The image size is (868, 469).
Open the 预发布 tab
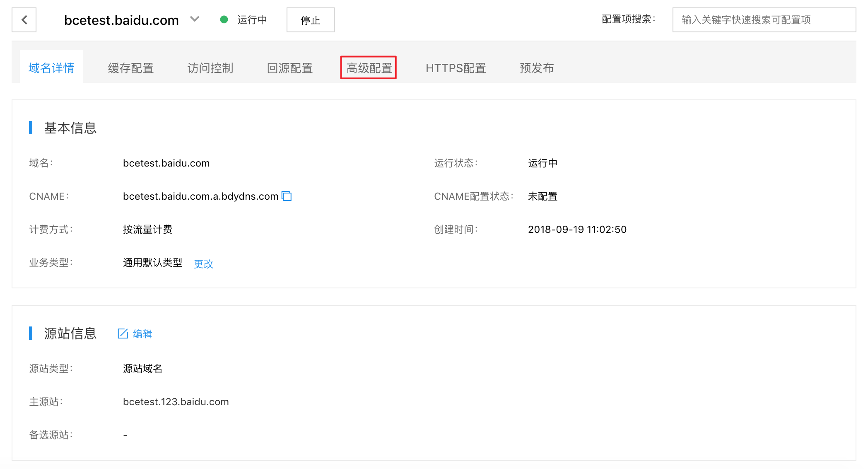537,68
